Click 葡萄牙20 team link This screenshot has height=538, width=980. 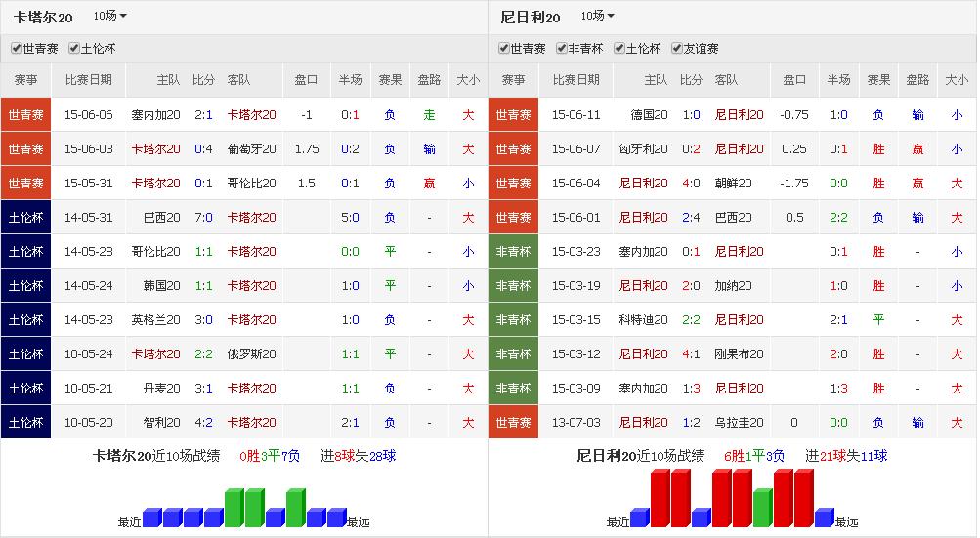[x=251, y=149]
